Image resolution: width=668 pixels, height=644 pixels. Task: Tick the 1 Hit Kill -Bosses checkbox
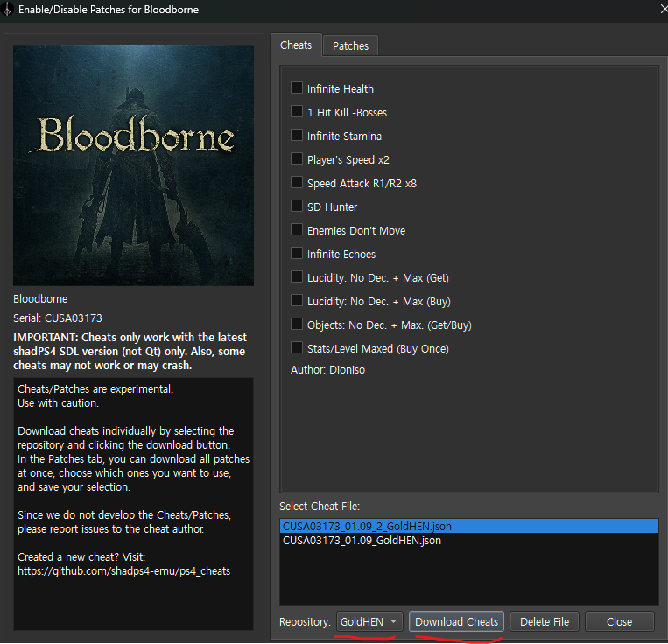(x=297, y=111)
